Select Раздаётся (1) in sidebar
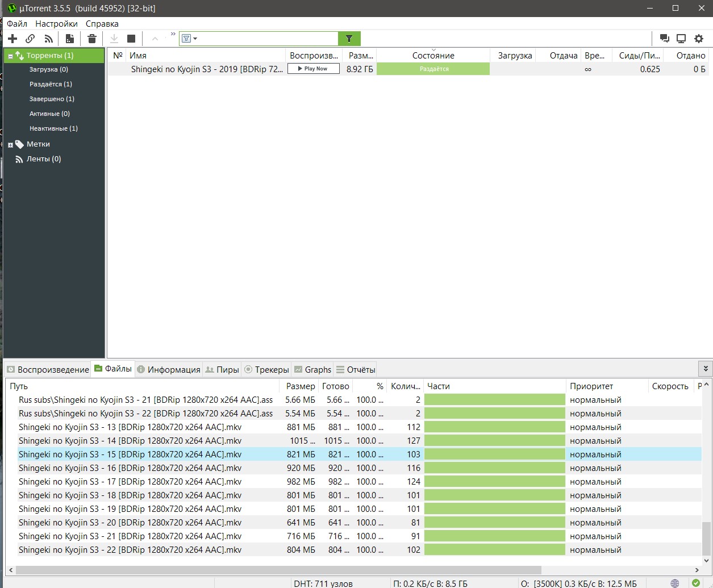Viewport: 713px width, 588px height. [x=51, y=84]
